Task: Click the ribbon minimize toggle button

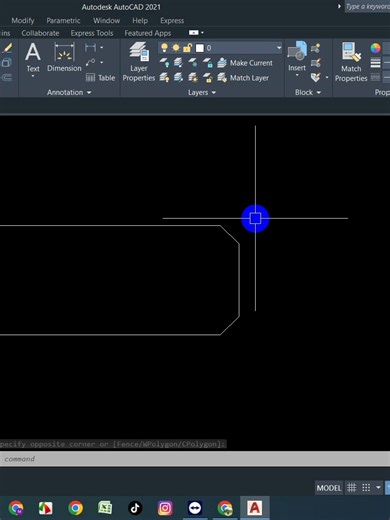Action: [194, 33]
